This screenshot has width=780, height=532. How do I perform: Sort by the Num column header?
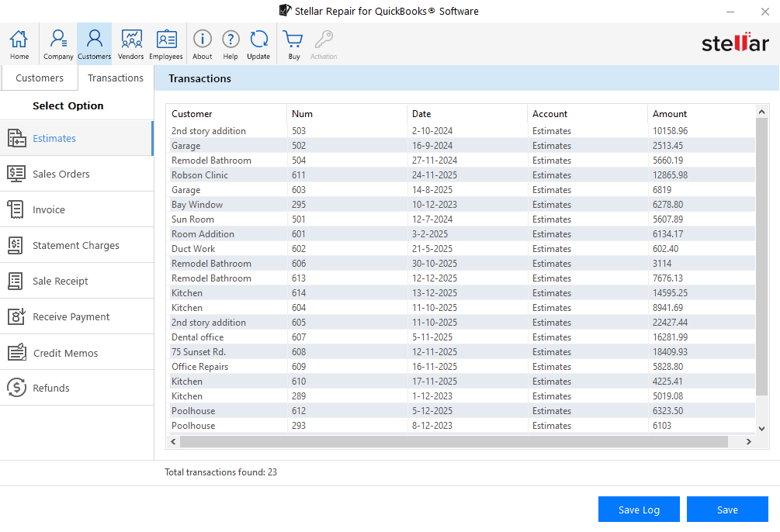pos(347,114)
